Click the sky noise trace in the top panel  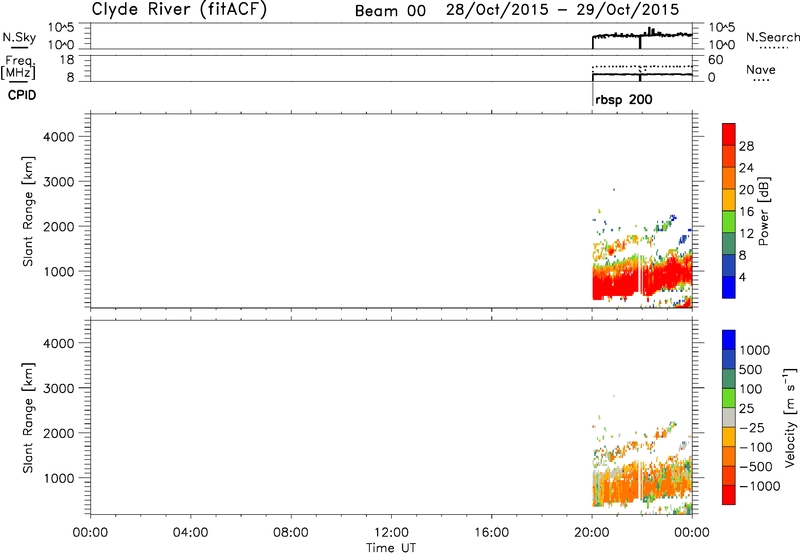[x=642, y=35]
